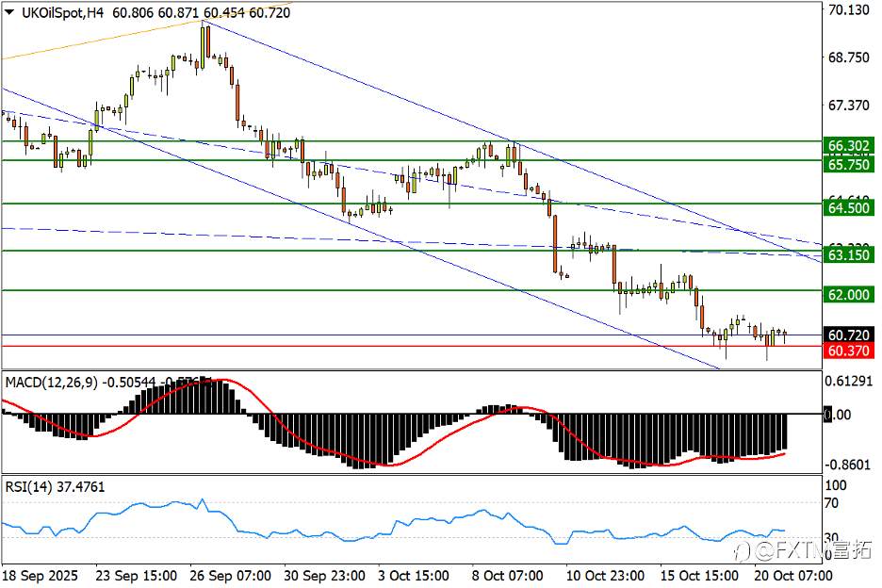Image resolution: width=882 pixels, height=588 pixels.
Task: Click the MACD zero-line label 0.00
Action: [838, 415]
